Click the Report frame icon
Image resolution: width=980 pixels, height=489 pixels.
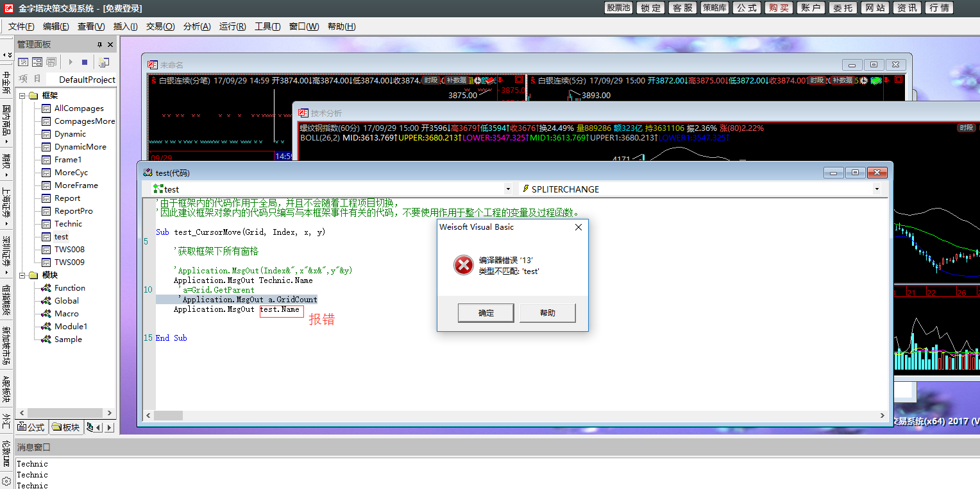click(x=46, y=198)
